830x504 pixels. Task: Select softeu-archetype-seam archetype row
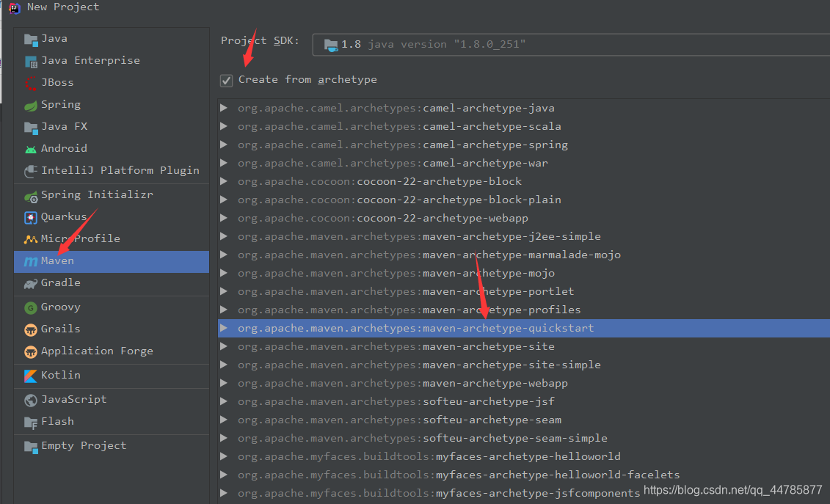click(x=524, y=420)
